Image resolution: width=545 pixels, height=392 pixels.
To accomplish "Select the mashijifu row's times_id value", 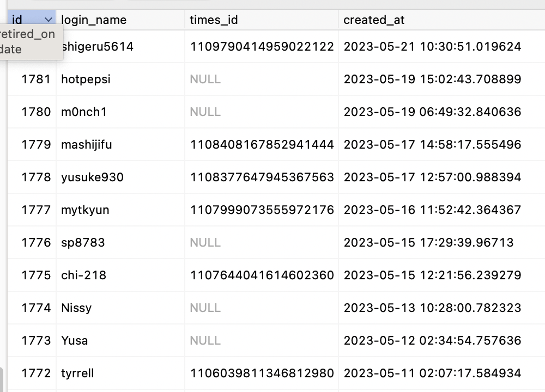I will (x=262, y=144).
